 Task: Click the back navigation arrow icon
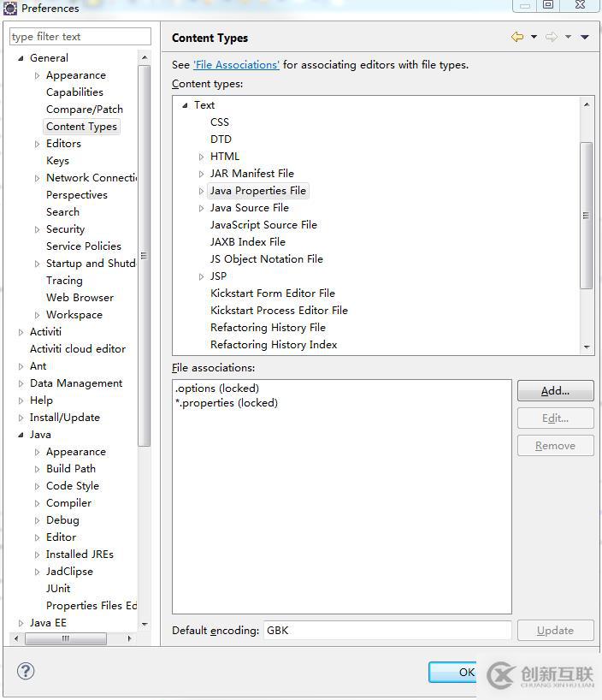click(517, 37)
